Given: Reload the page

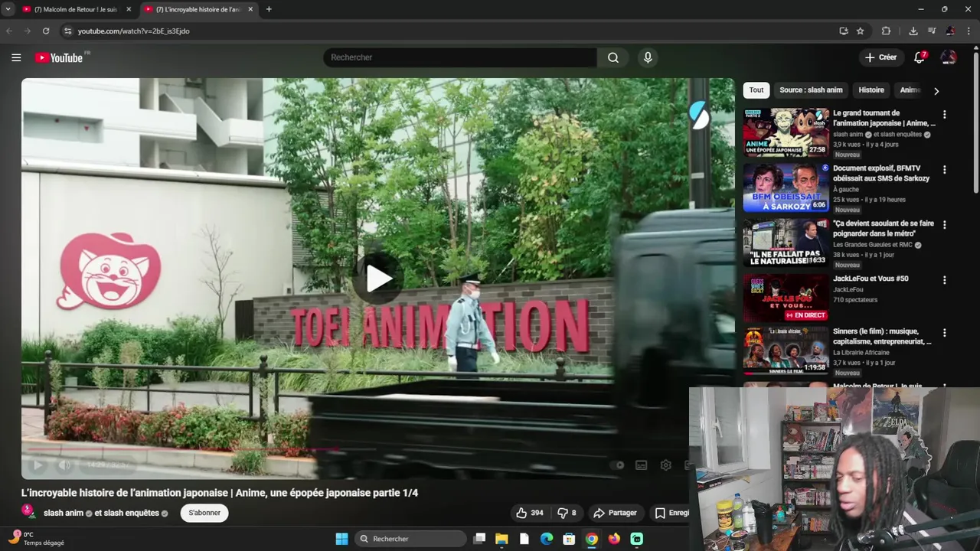Looking at the screenshot, I should coord(46,31).
